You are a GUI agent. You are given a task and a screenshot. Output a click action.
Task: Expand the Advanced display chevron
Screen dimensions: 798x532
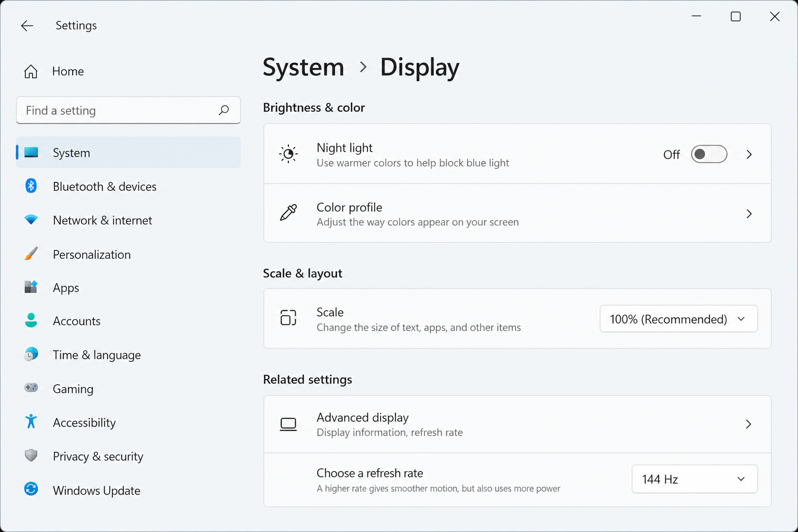click(749, 424)
